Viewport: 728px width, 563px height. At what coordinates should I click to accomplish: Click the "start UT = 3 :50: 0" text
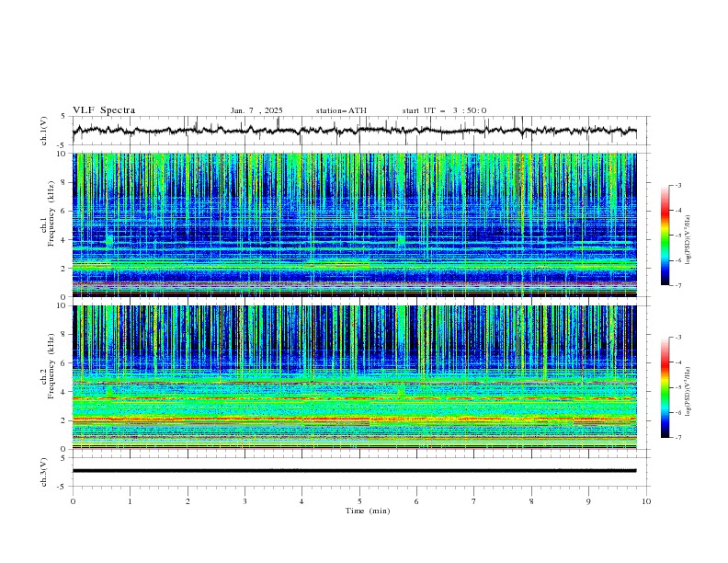point(444,110)
